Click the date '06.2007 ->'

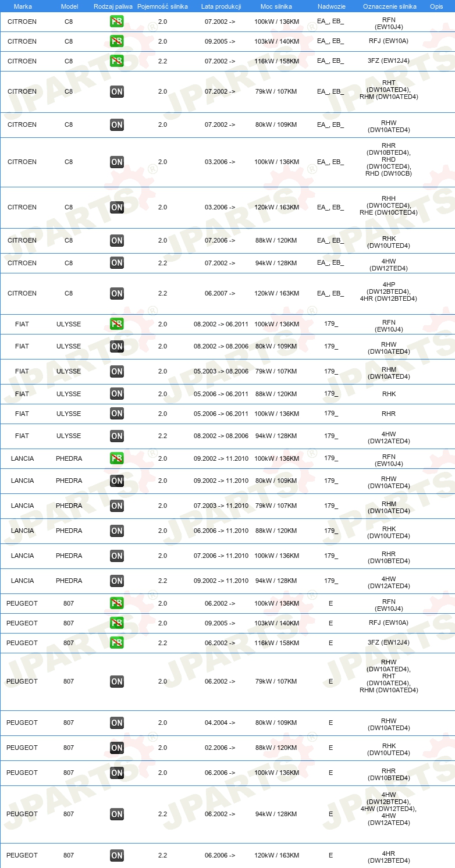[220, 293]
